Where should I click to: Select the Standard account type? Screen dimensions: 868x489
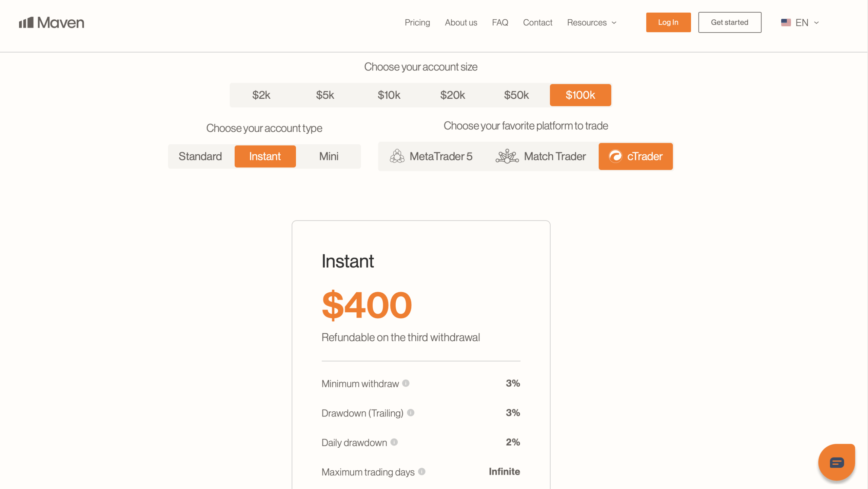[x=200, y=156]
